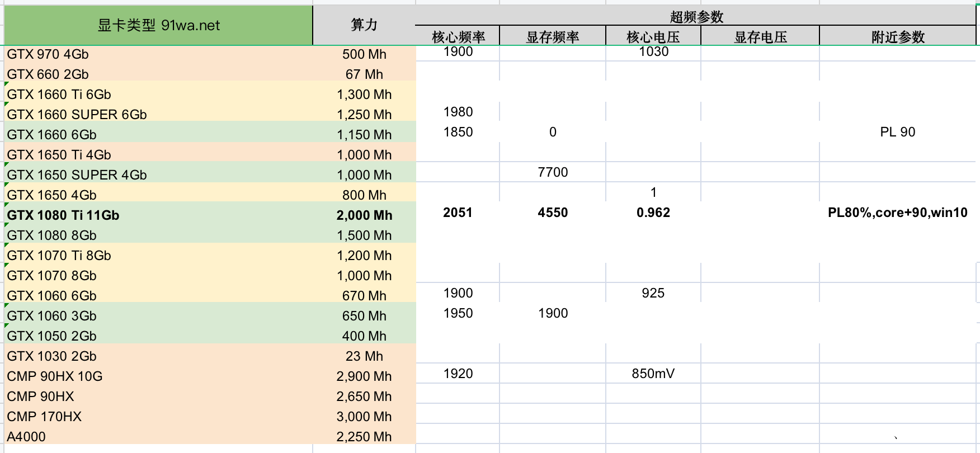
Task: Select the header cell '显卡类型 91wa.net'
Action: [158, 25]
